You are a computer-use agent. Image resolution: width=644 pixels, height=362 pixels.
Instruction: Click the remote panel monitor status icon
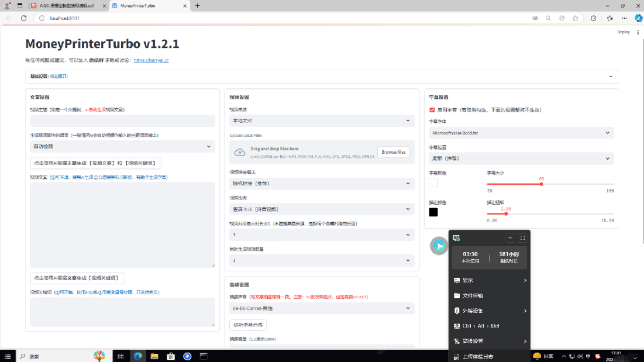456,237
